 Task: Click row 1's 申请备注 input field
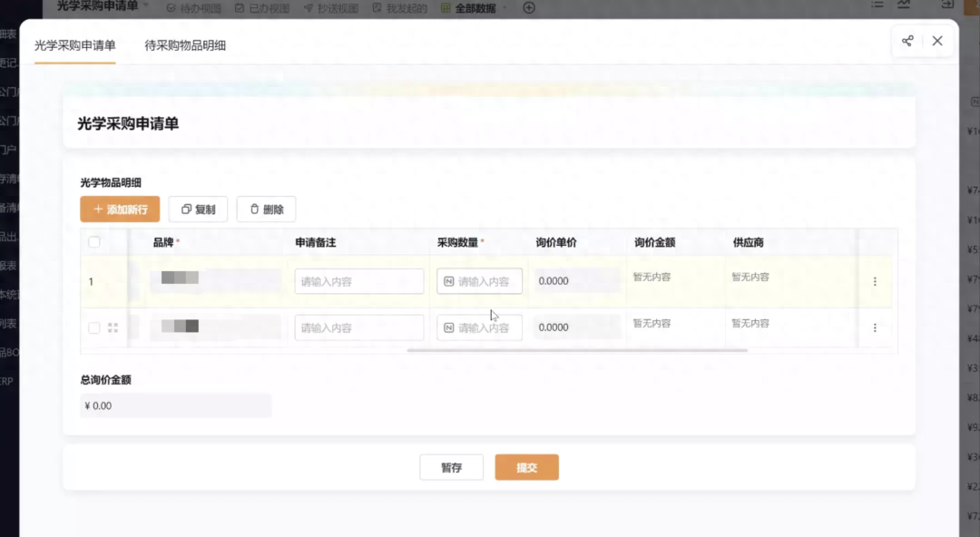pyautogui.click(x=358, y=281)
